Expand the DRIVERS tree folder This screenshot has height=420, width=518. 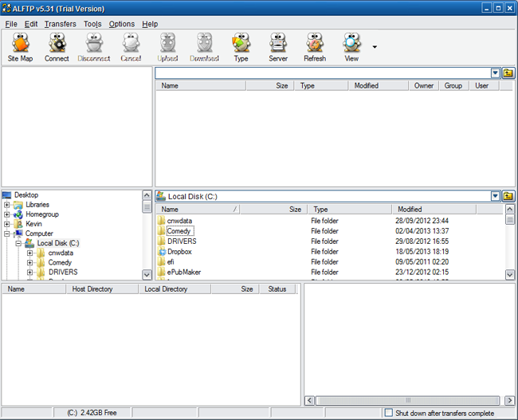[x=29, y=273]
